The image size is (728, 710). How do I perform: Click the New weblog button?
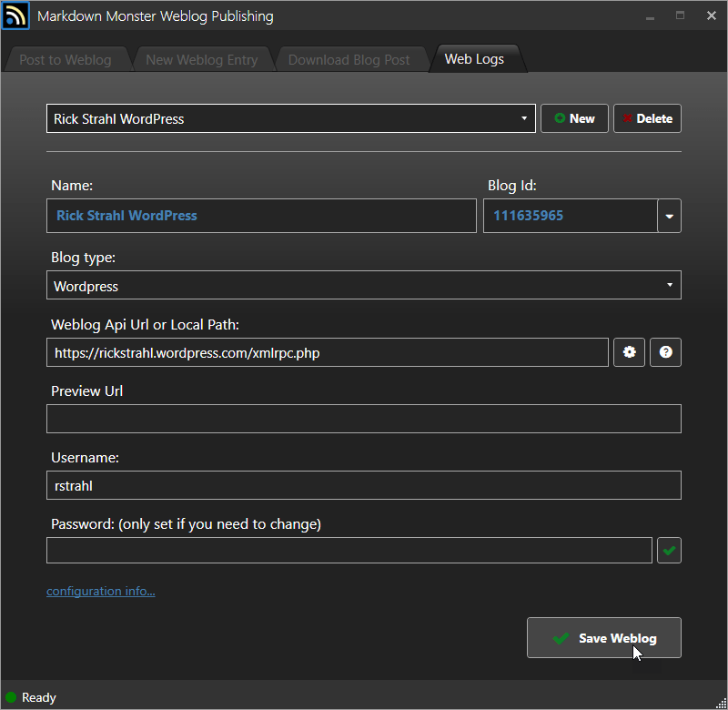[574, 118]
